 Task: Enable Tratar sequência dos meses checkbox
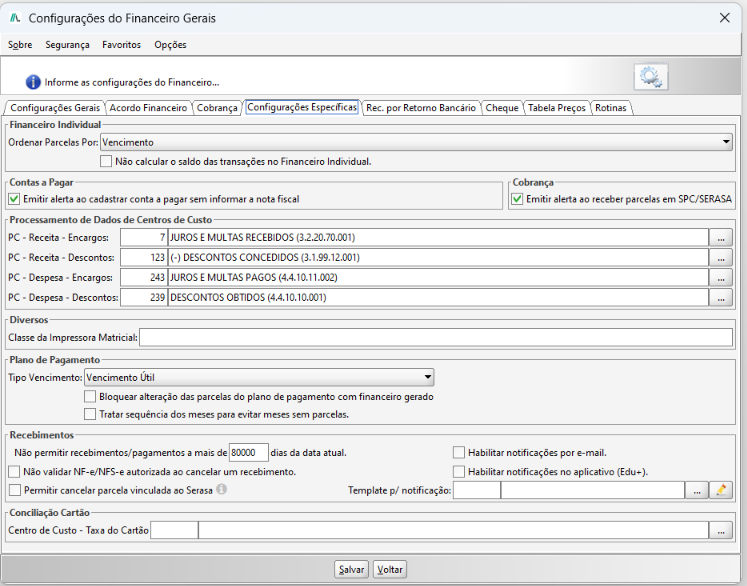click(90, 414)
